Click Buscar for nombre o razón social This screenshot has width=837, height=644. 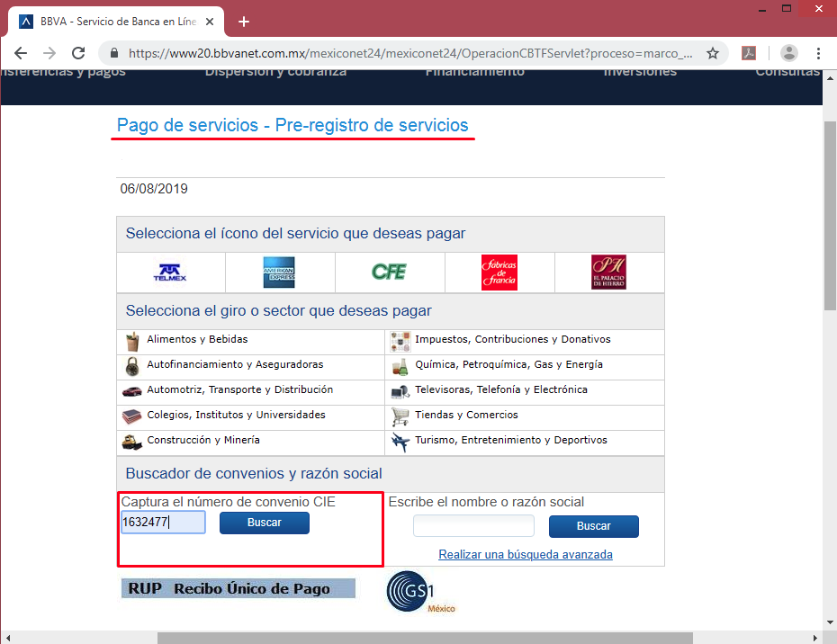click(x=593, y=526)
